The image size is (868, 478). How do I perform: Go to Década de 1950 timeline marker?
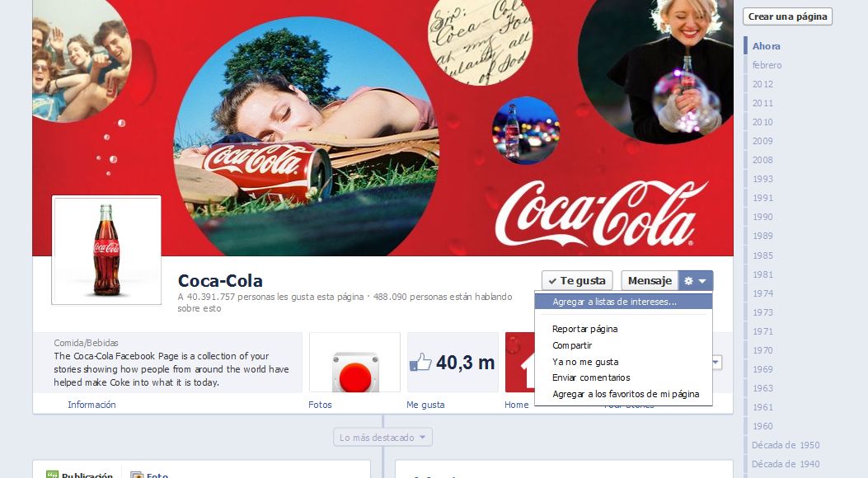pyautogui.click(x=785, y=445)
